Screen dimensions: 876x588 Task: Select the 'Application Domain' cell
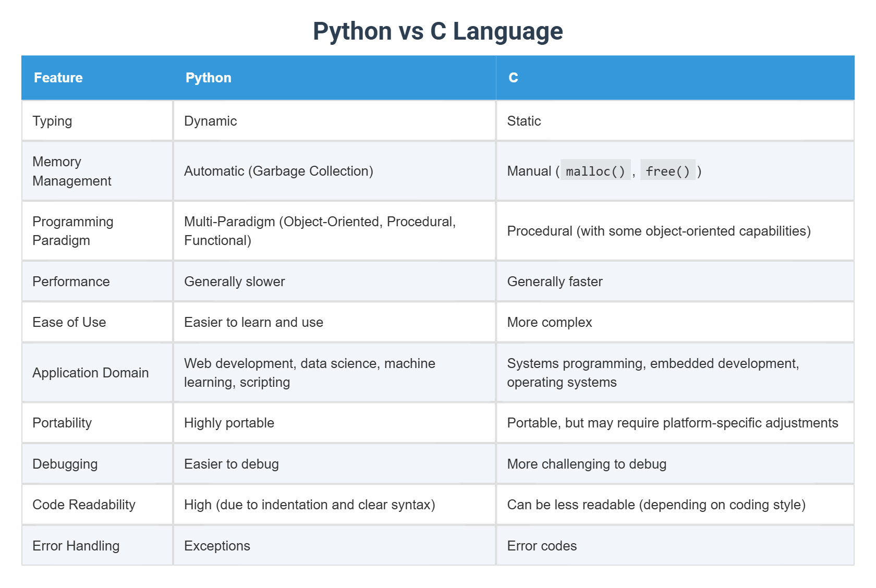[97, 373]
